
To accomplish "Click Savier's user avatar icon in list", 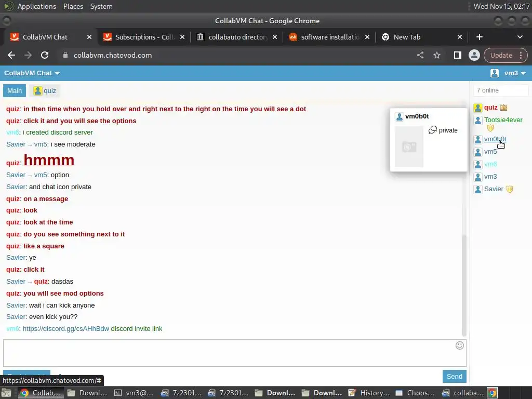I will (478, 189).
